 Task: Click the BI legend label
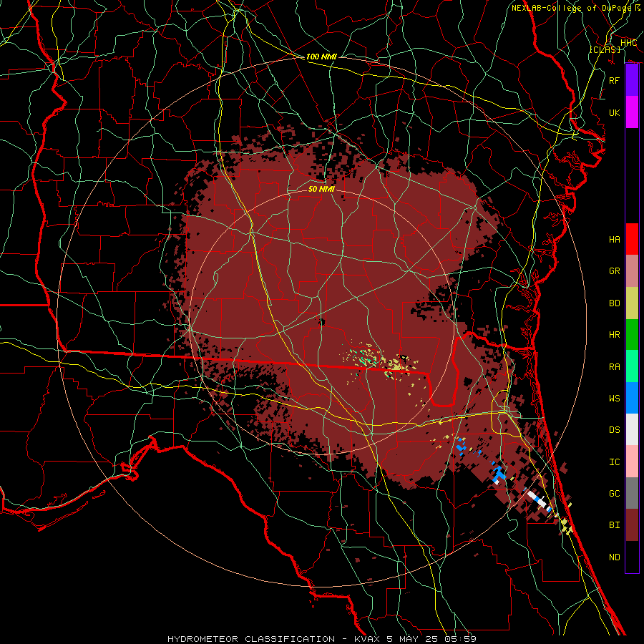pyautogui.click(x=615, y=525)
